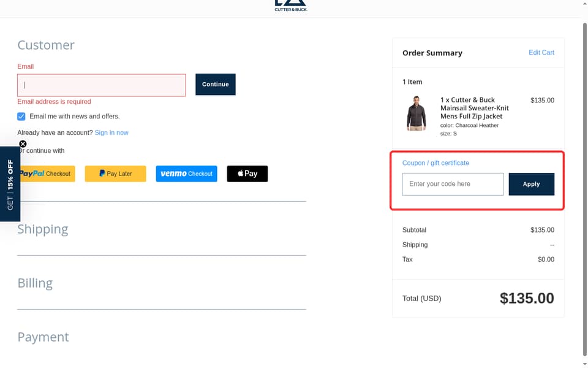Open the jacket product thumbnail
Screen dimensions: 588x368
(x=417, y=113)
